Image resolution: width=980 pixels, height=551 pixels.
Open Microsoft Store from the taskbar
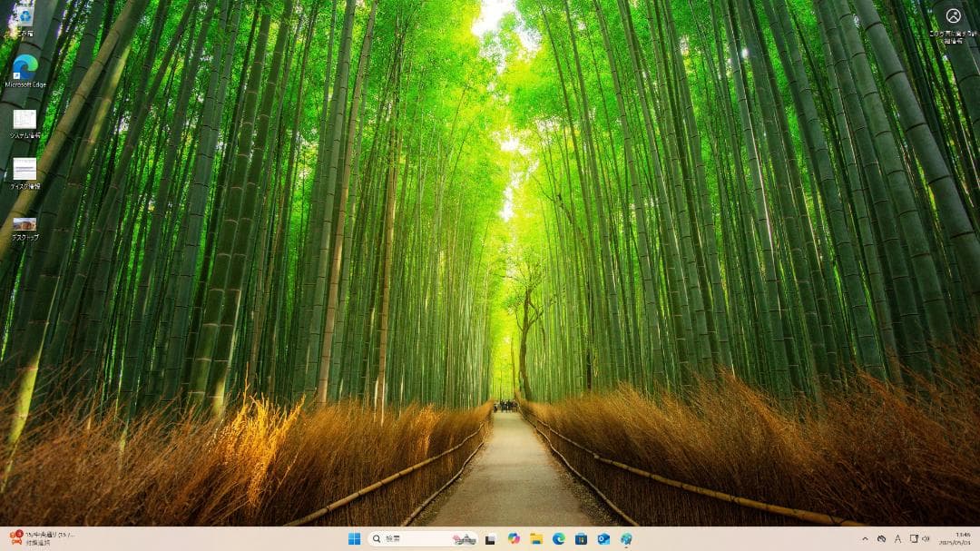tap(582, 536)
